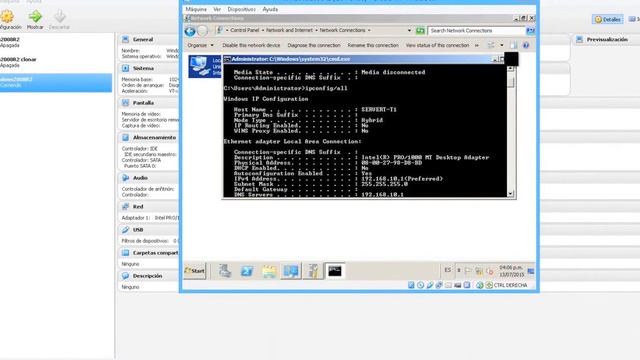This screenshot has height=360, width=640.
Task: Open Sistema section icon
Action: [125, 68]
